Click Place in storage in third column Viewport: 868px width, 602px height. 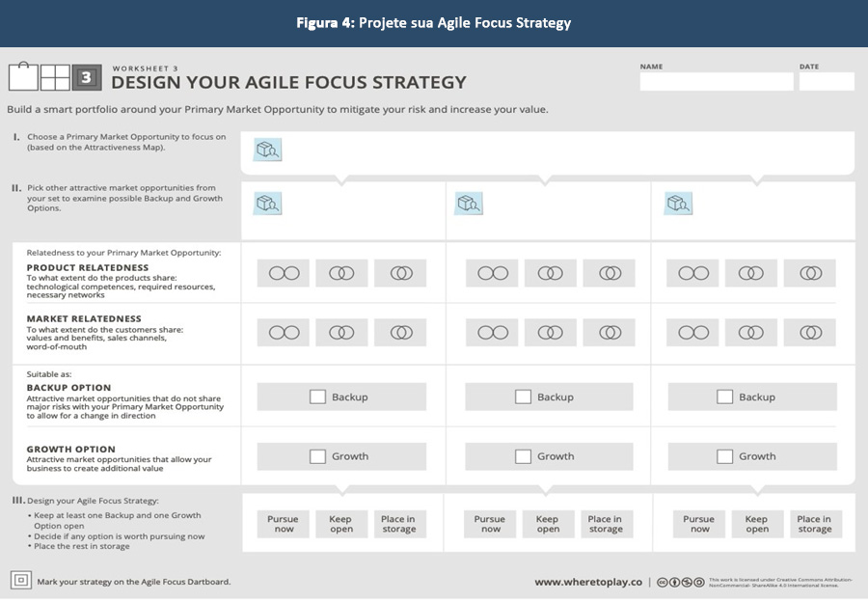pyautogui.click(x=814, y=524)
